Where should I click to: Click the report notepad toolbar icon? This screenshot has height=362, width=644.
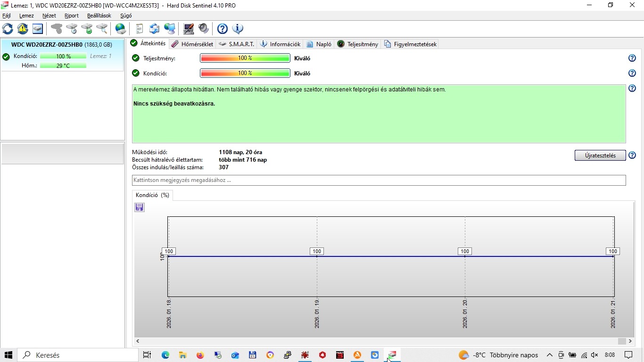(140, 29)
